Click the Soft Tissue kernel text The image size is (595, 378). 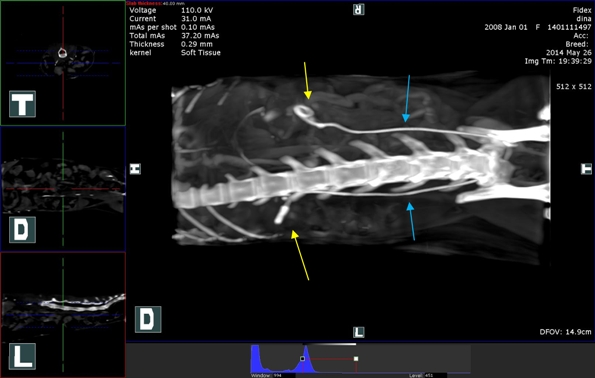[x=201, y=53]
